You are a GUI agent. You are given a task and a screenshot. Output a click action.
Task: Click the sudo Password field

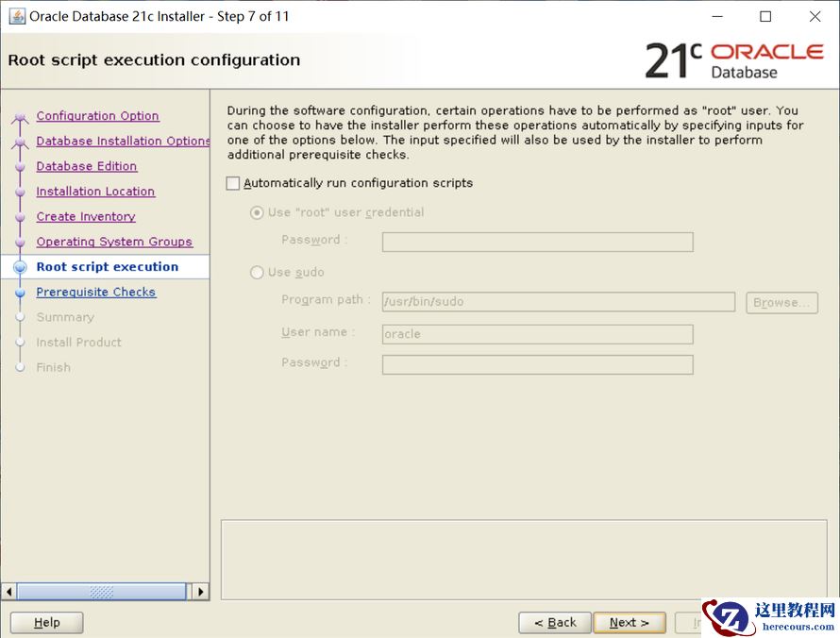[x=537, y=365]
